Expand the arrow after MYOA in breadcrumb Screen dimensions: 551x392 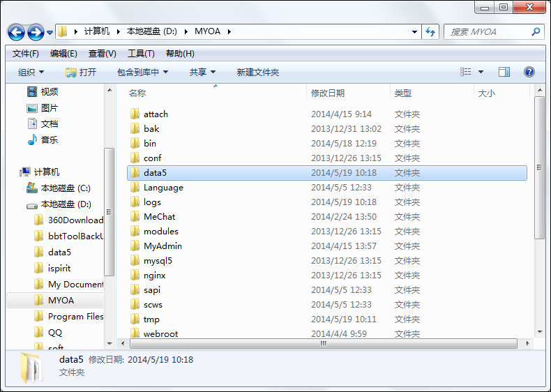229,31
